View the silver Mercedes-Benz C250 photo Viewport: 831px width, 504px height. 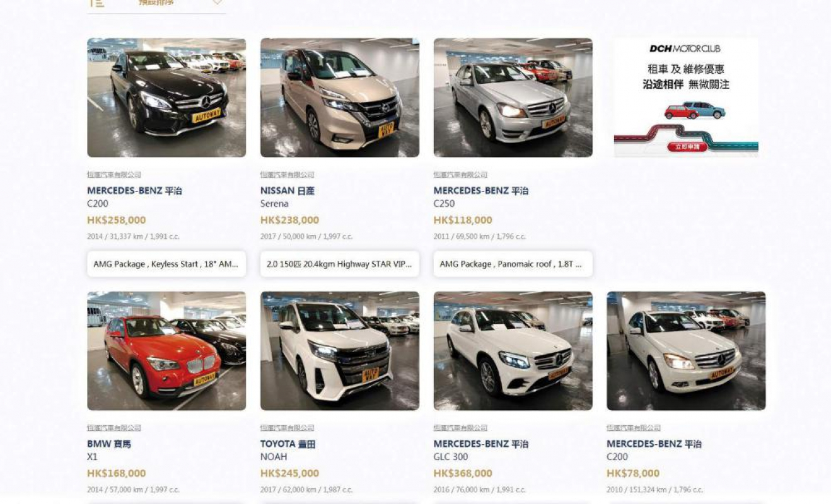pyautogui.click(x=513, y=98)
